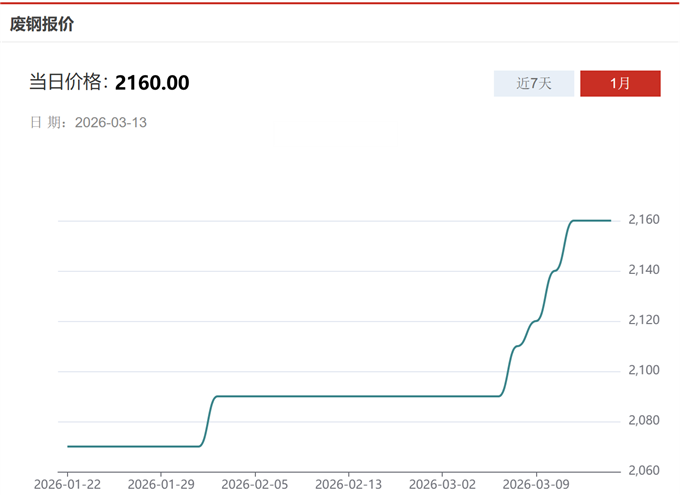Click the 2026-03-09 x-axis label

pyautogui.click(x=537, y=484)
